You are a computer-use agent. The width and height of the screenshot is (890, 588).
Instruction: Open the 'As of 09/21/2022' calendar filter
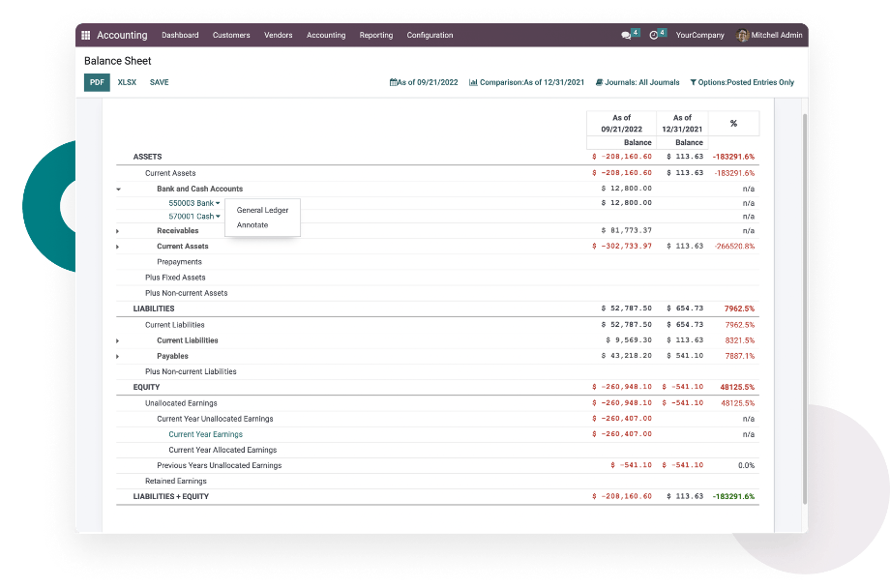[x=424, y=82]
